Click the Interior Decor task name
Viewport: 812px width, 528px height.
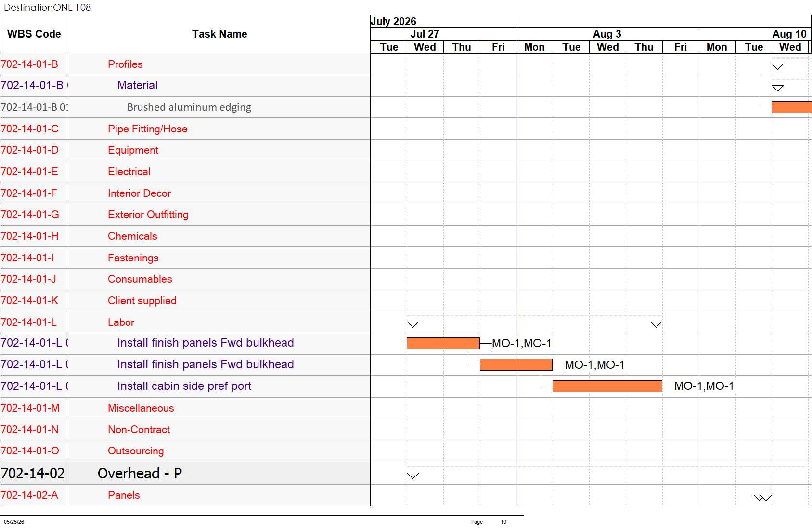tap(139, 193)
